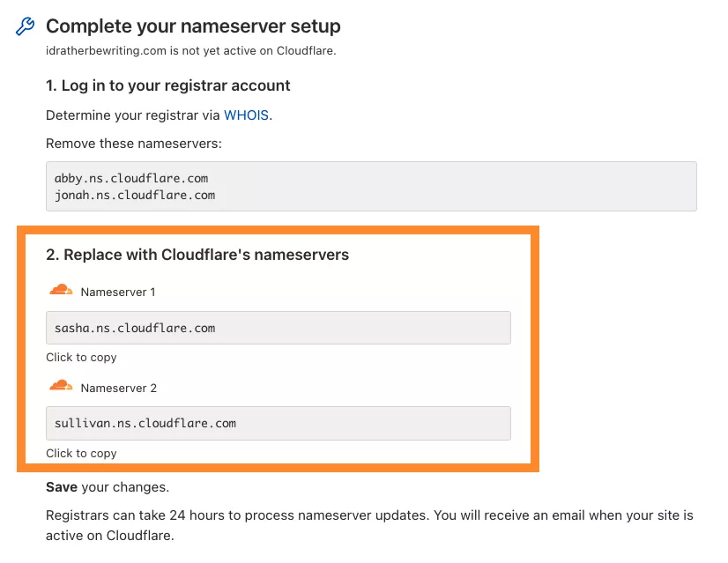Select the sasha.ns.cloudflare.com nameserver field
This screenshot has height=563, width=728.
277,327
